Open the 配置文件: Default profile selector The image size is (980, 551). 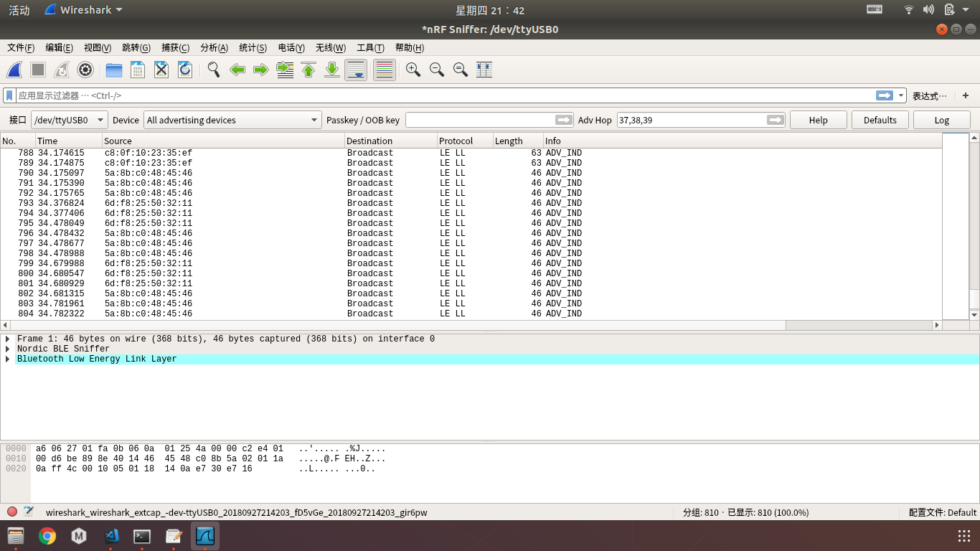pos(942,512)
